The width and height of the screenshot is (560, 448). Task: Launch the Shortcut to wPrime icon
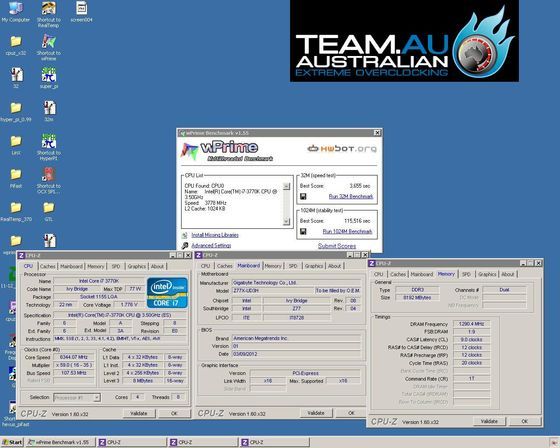[49, 47]
